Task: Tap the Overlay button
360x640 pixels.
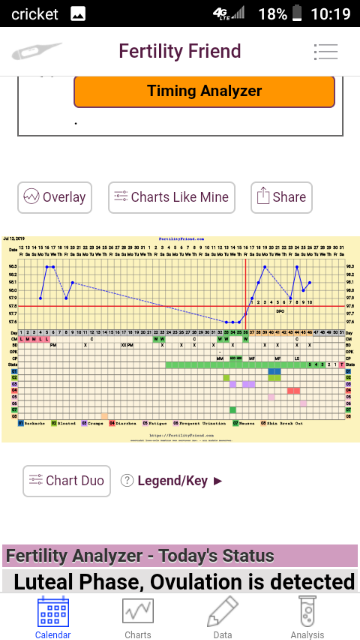Action: (x=55, y=198)
